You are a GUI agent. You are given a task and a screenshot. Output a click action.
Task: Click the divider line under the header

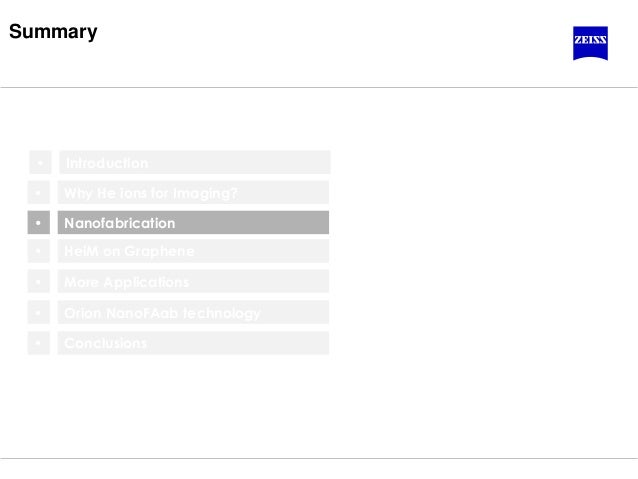click(319, 87)
